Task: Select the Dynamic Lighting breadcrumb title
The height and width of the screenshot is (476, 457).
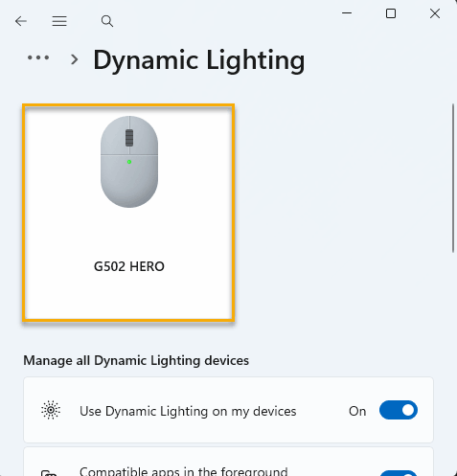Action: (199, 60)
